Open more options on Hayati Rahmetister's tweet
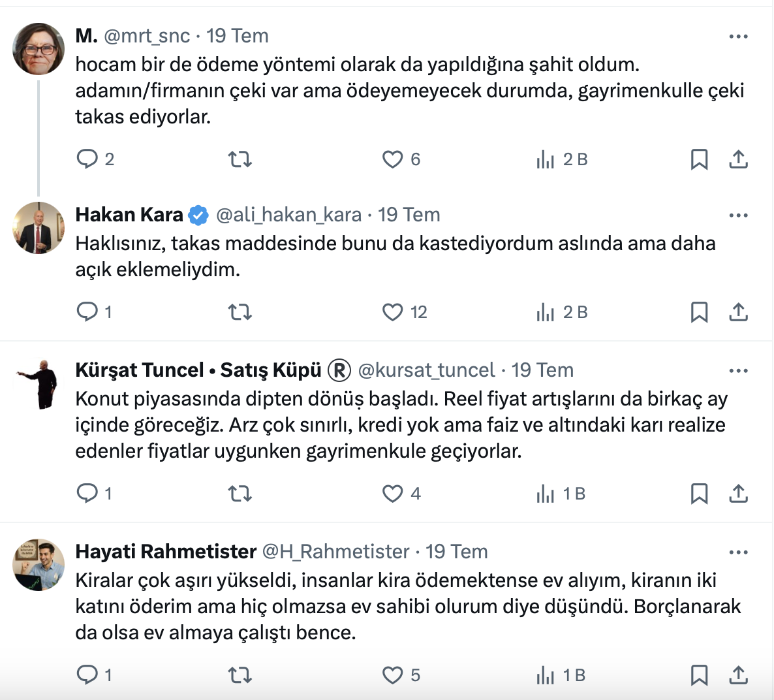 tap(738, 552)
